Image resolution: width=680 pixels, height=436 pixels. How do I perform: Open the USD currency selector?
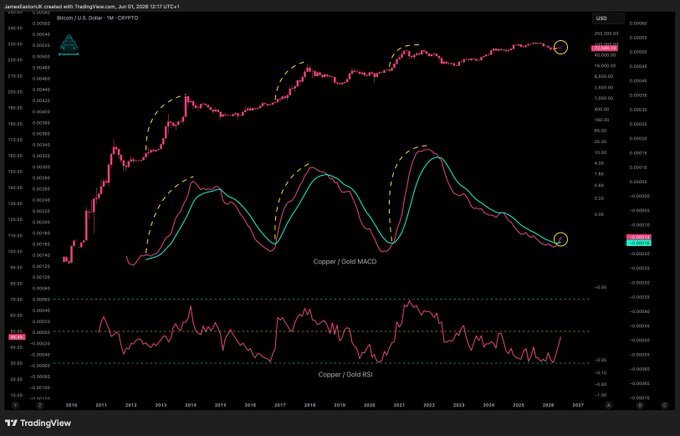pos(608,18)
